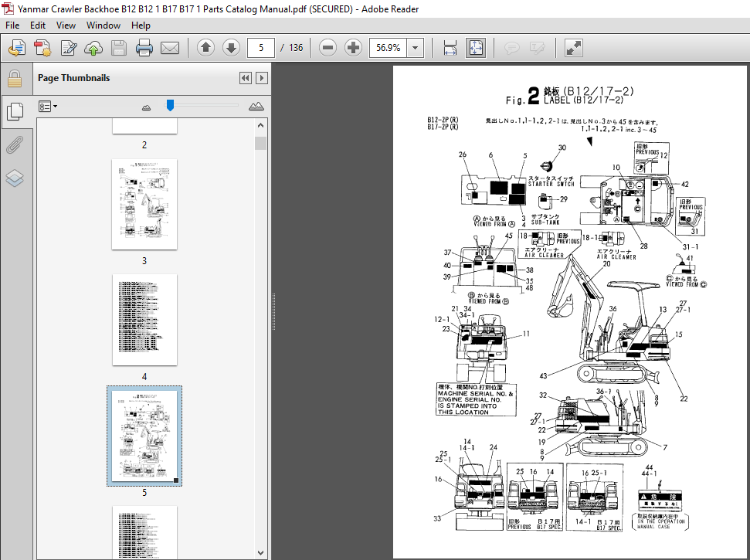Click the total pages 136 text
This screenshot has height=560, width=750.
click(296, 47)
